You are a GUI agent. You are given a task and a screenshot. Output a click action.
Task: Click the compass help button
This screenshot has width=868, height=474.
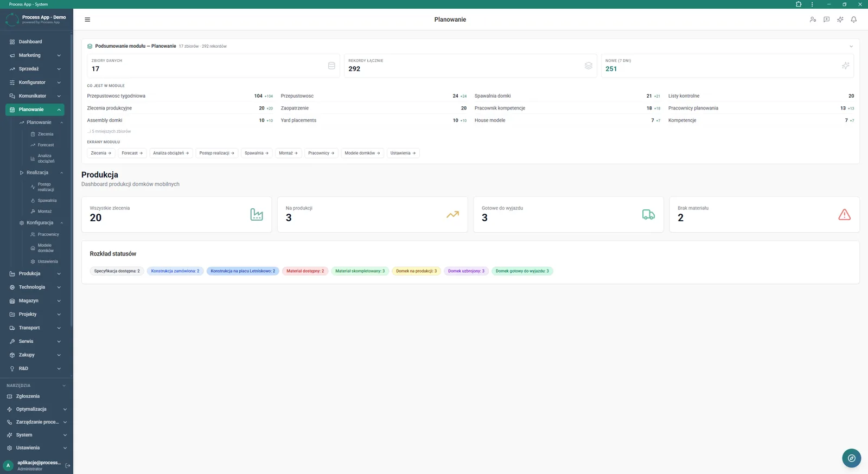(x=852, y=458)
